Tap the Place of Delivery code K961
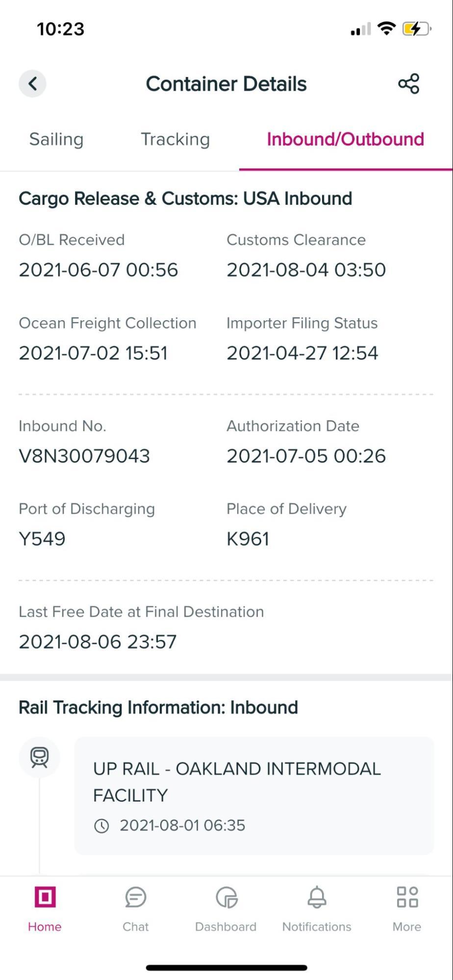453x980 pixels. pyautogui.click(x=248, y=539)
